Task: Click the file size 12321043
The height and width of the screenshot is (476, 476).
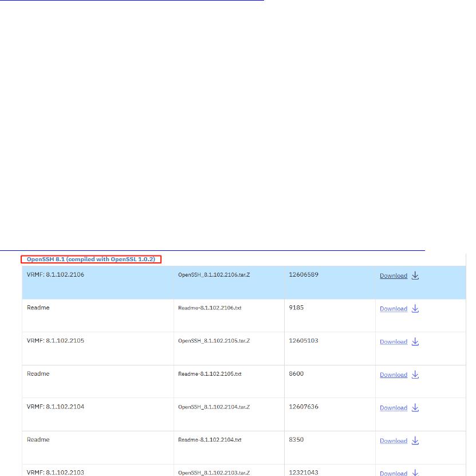Action: pos(304,473)
